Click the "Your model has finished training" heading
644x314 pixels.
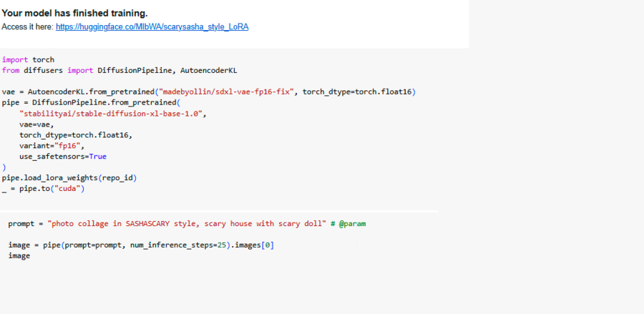coord(74,13)
